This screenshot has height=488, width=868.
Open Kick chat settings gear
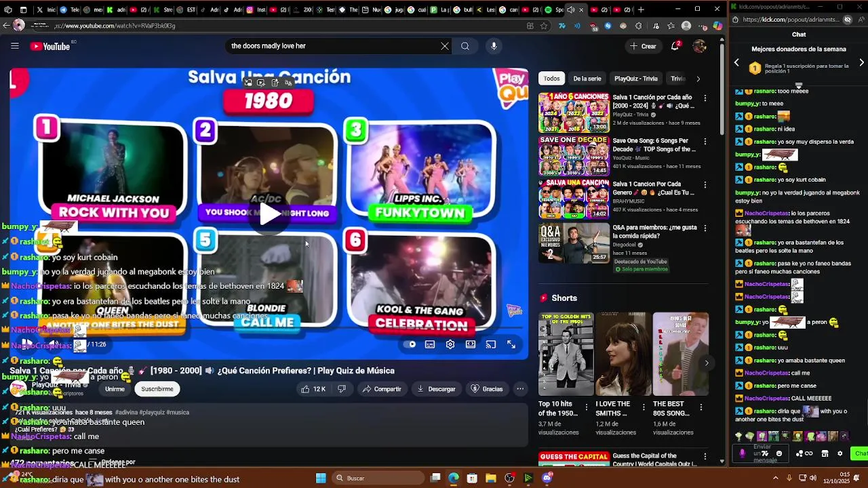[840, 453]
